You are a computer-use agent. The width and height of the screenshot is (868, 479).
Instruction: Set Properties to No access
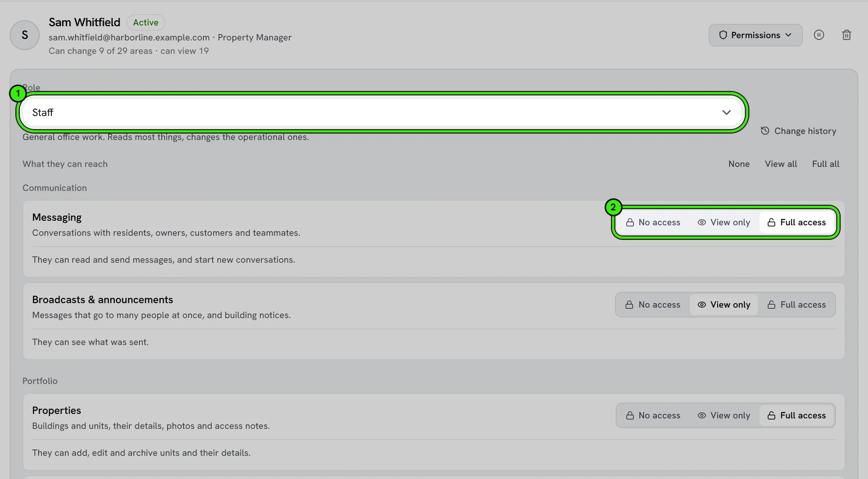pyautogui.click(x=653, y=415)
